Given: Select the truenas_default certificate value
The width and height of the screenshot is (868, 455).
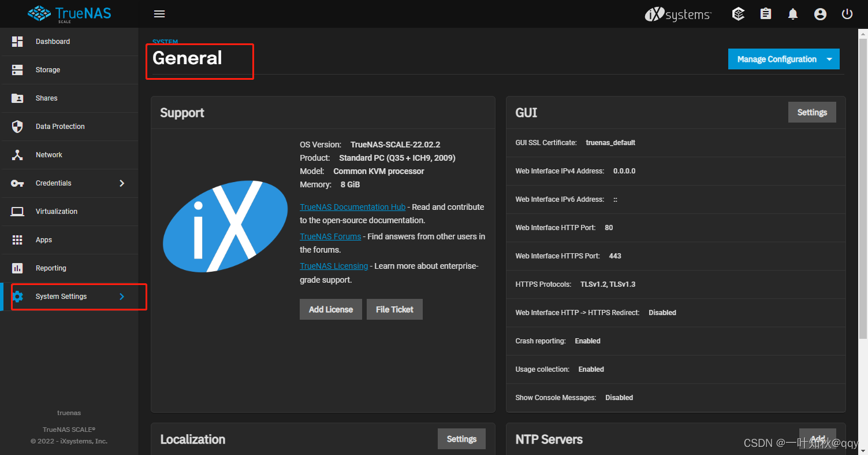Looking at the screenshot, I should click(x=610, y=143).
